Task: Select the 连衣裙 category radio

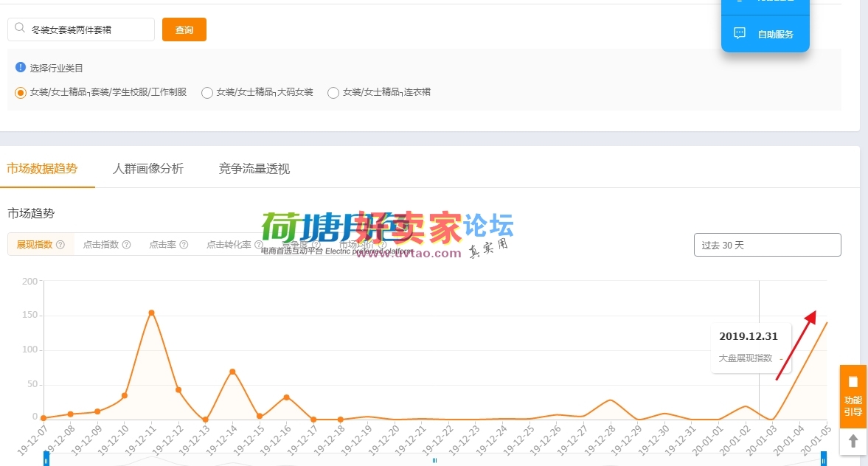Action: 333,93
